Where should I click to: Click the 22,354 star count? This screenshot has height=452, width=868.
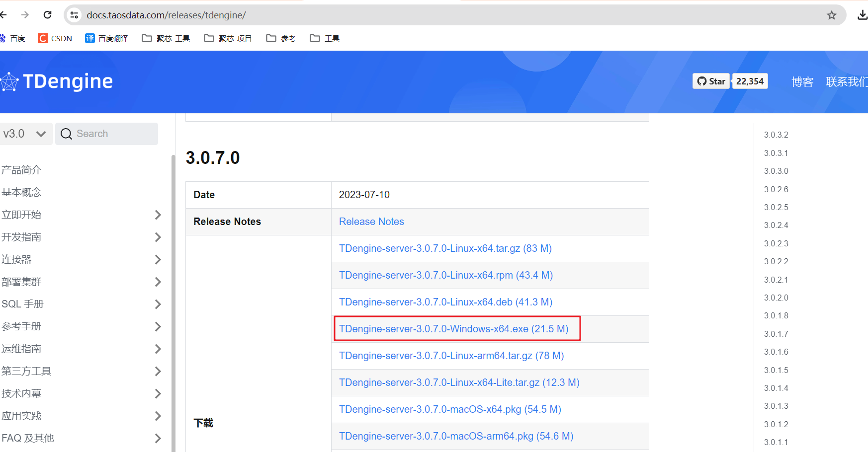[x=750, y=81]
